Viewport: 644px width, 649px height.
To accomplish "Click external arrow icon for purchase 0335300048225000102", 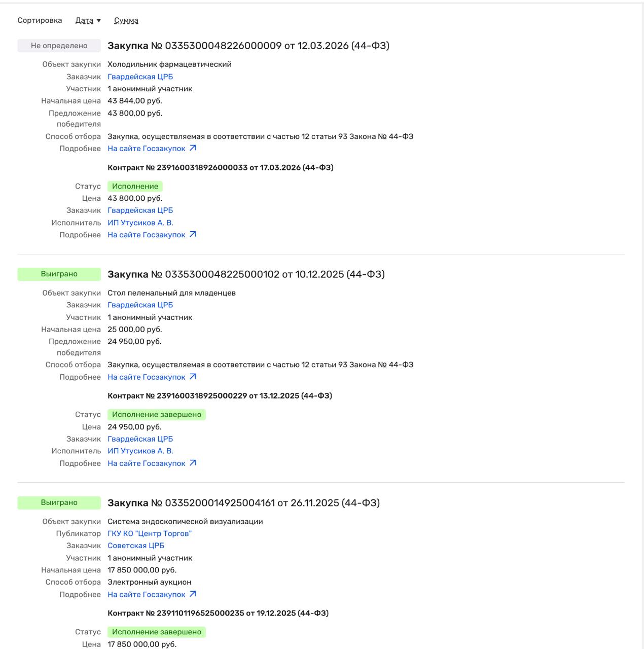I will point(193,377).
